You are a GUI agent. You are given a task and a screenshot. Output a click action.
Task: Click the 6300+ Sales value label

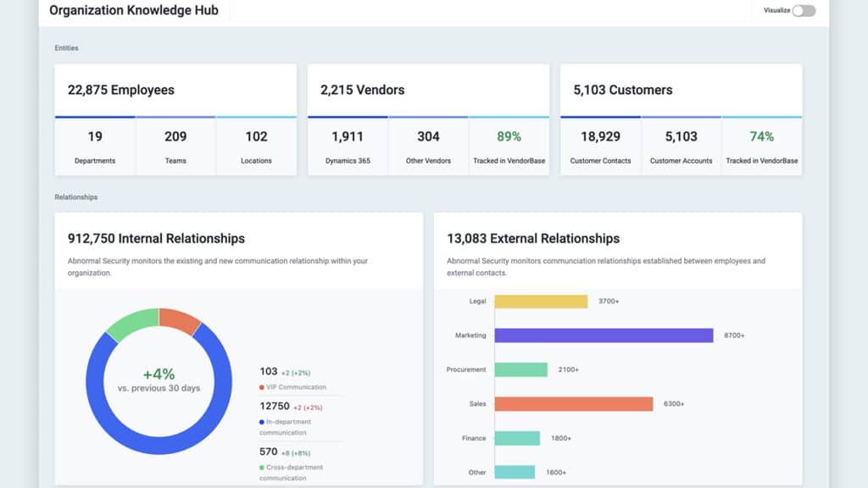point(674,404)
